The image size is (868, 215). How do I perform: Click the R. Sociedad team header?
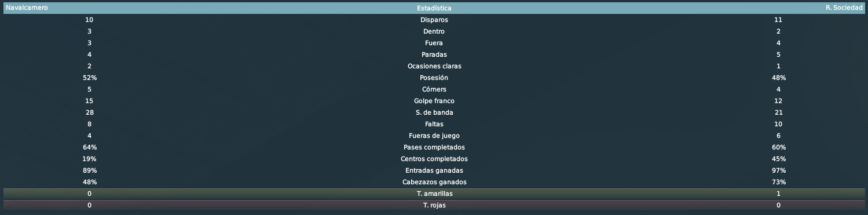(844, 8)
